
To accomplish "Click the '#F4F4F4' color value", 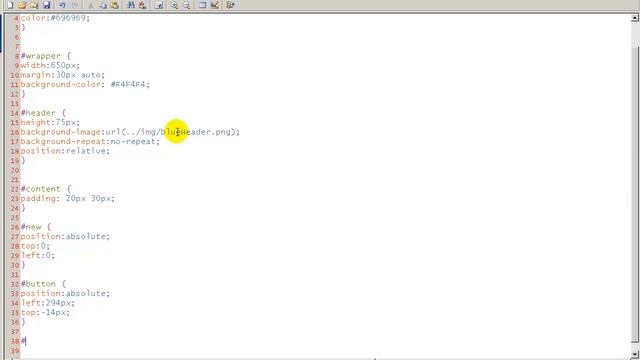I will point(128,84).
